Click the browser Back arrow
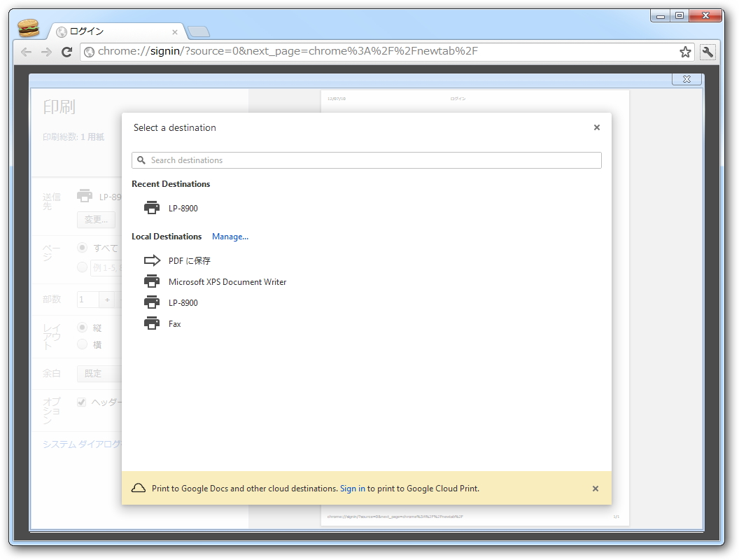Image resolution: width=739 pixels, height=560 pixels. (27, 52)
